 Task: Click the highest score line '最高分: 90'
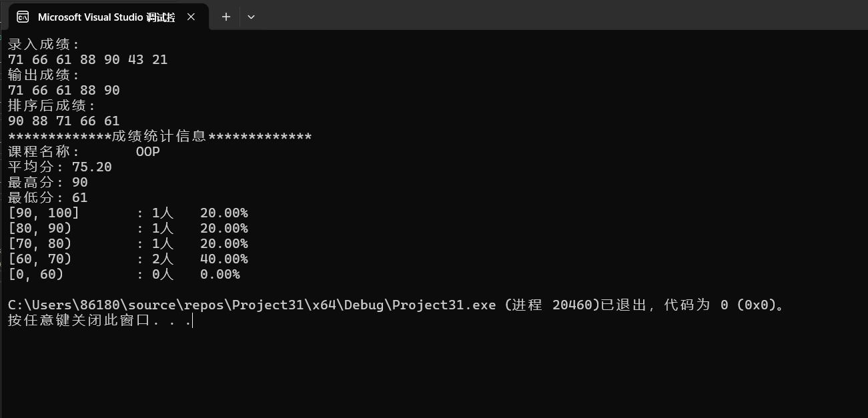(x=47, y=183)
